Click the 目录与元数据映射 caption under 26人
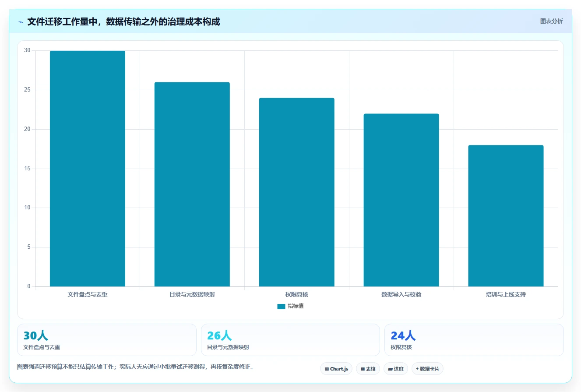Screen dimensions: 581x392 pyautogui.click(x=228, y=347)
